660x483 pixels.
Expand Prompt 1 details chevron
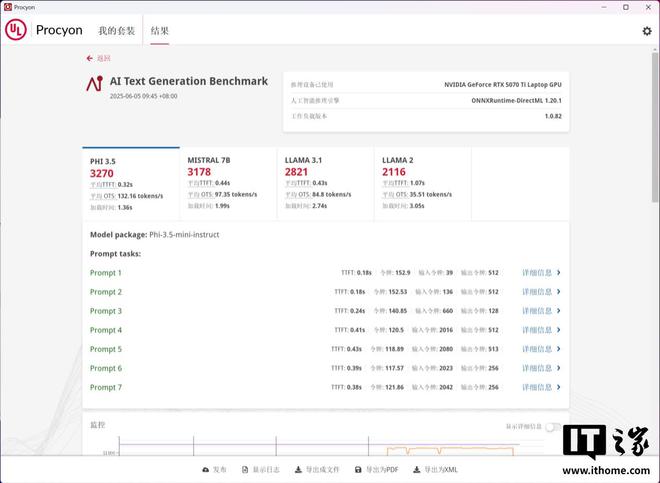pyautogui.click(x=559, y=272)
